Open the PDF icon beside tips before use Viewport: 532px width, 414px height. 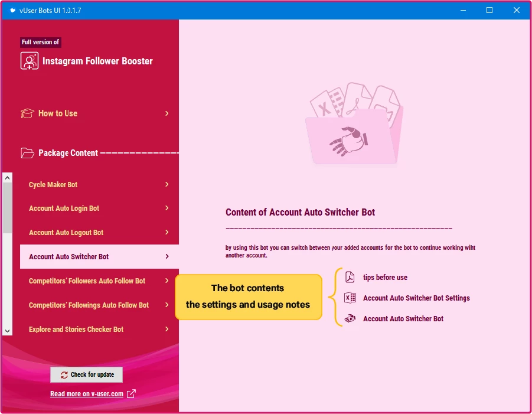tap(350, 277)
